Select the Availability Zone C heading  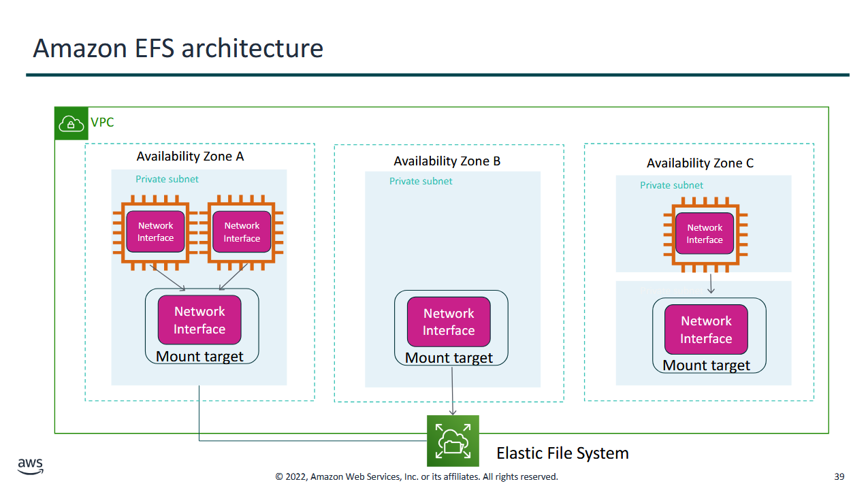pyautogui.click(x=700, y=163)
